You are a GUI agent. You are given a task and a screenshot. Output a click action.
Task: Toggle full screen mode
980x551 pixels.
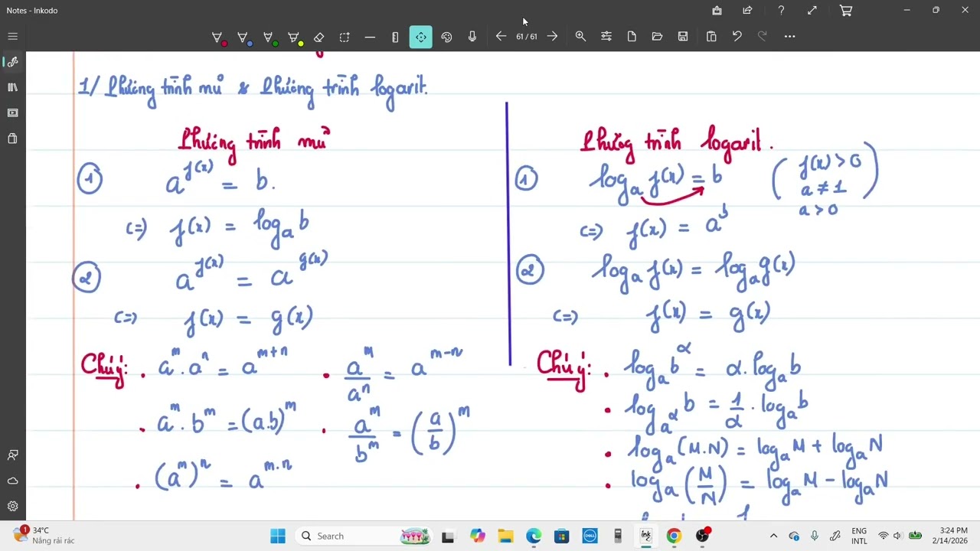coord(812,11)
